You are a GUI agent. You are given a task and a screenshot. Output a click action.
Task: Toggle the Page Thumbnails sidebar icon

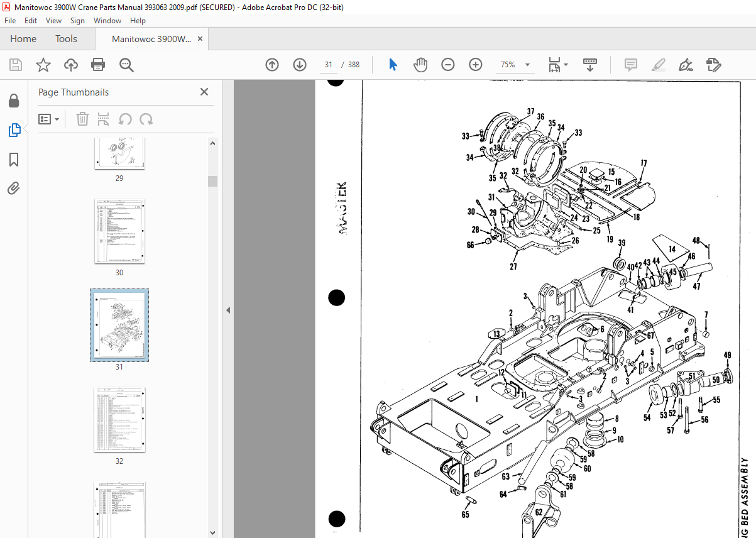(14, 130)
